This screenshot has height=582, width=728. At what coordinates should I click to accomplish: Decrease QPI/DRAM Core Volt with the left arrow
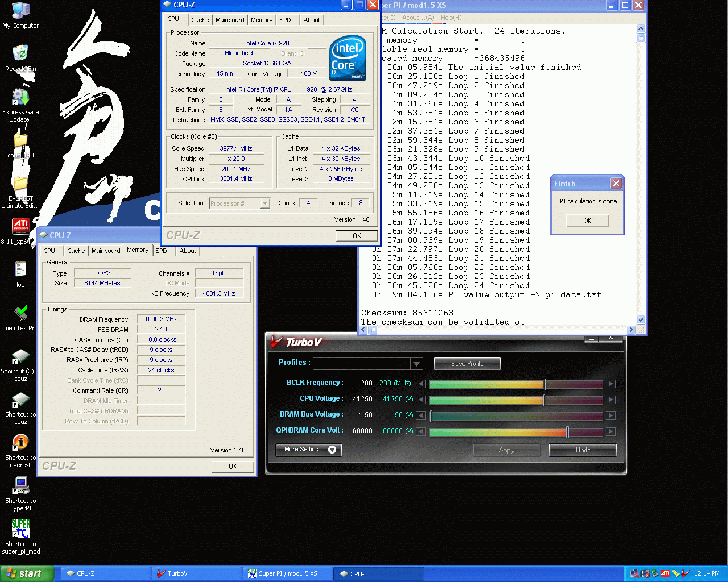421,431
